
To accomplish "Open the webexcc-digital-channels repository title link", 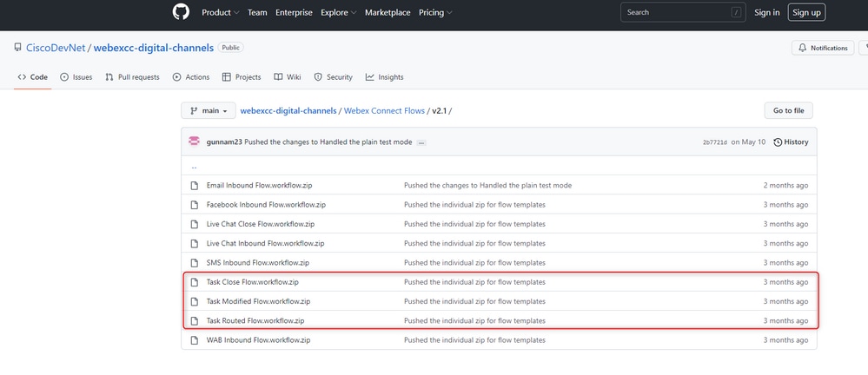I will pos(153,48).
